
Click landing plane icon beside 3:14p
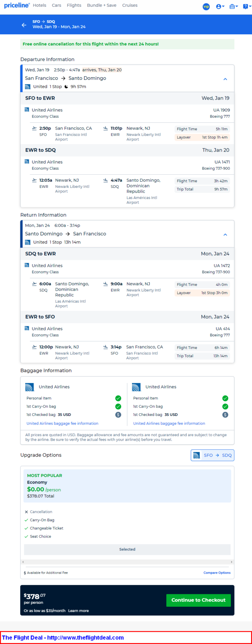(x=106, y=347)
